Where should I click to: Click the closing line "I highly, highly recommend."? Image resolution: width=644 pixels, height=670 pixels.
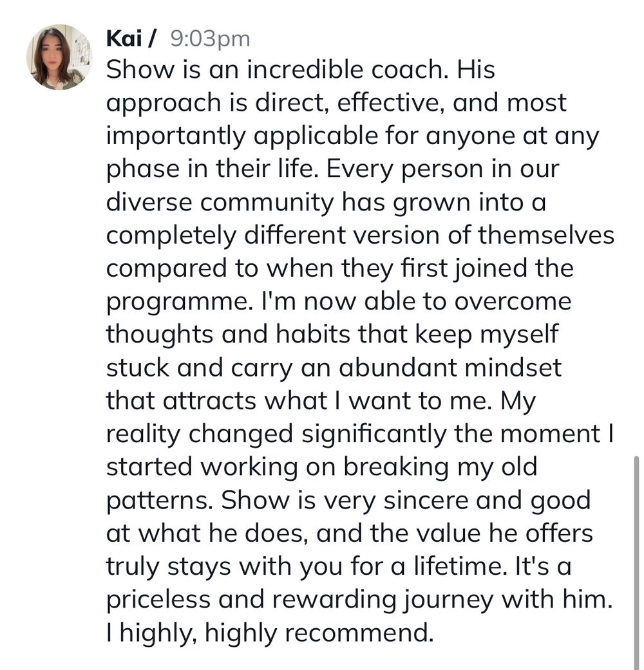[269, 633]
